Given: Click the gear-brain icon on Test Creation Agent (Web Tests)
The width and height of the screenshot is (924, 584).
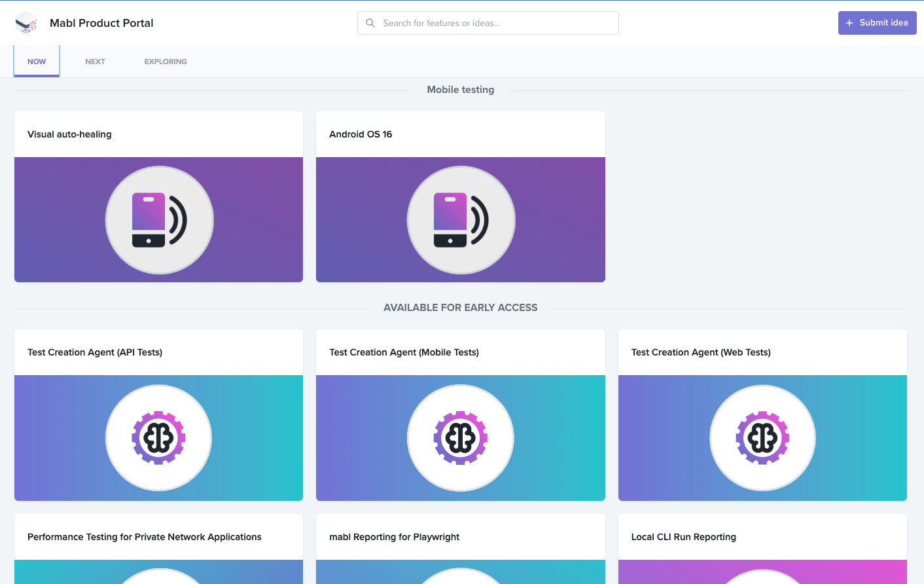Looking at the screenshot, I should tap(762, 437).
